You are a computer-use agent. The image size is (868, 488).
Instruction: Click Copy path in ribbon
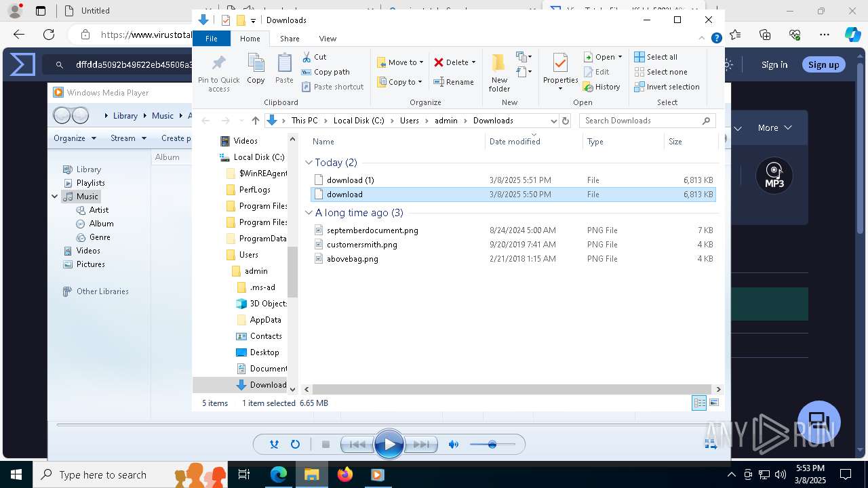click(x=325, y=72)
